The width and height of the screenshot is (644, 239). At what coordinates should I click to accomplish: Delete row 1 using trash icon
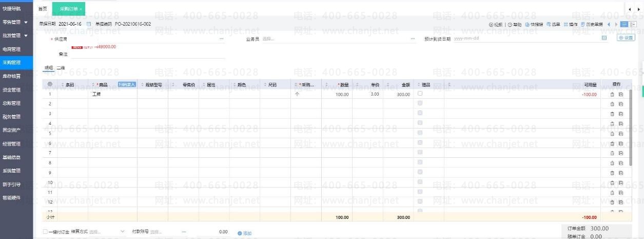(x=612, y=95)
